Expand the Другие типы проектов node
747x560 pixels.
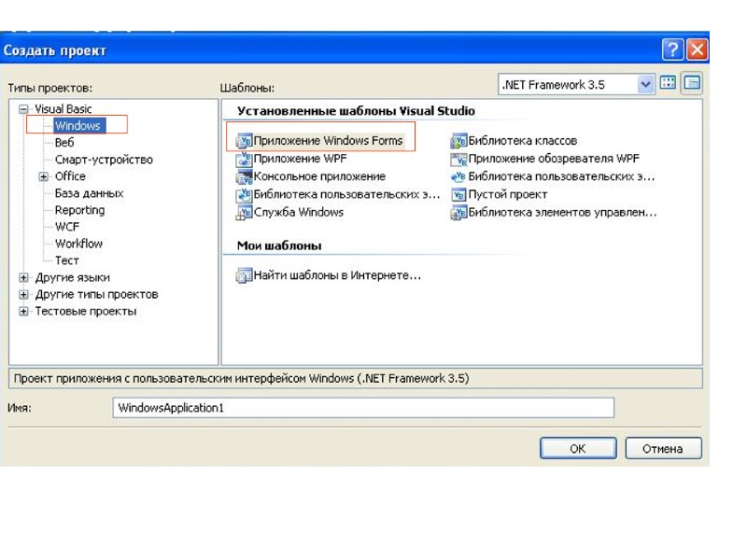23,295
